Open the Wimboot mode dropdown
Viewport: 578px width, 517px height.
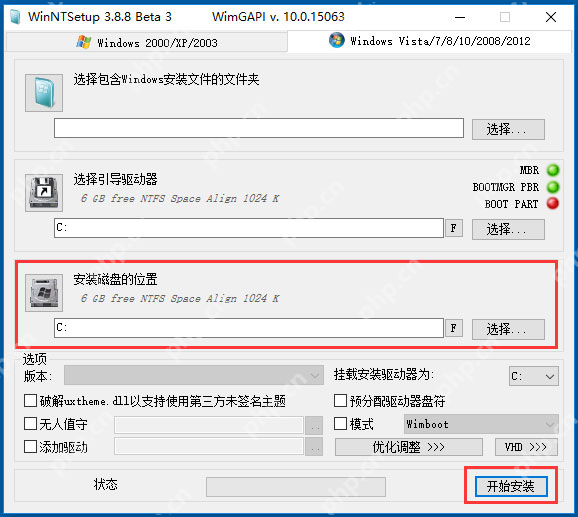(481, 424)
